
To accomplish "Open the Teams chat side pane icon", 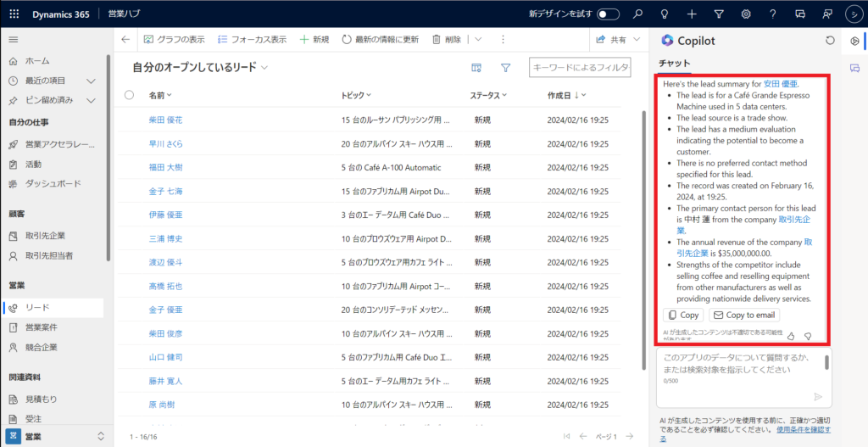I will (854, 68).
